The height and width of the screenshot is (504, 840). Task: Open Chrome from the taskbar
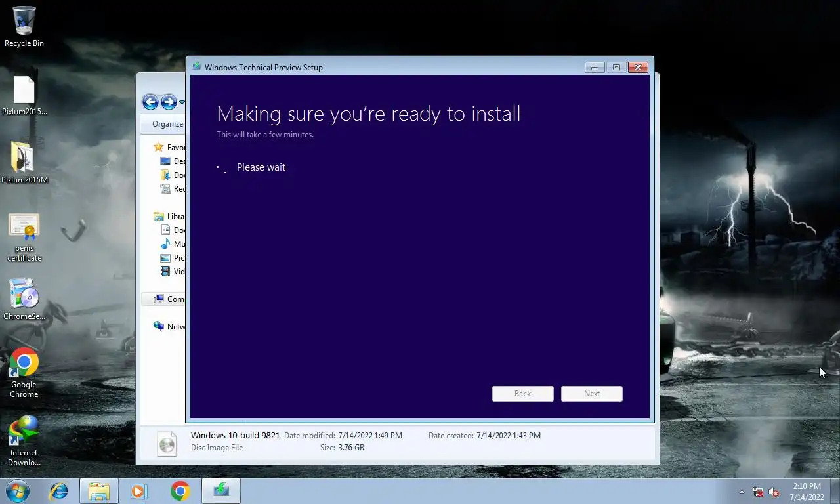click(180, 491)
